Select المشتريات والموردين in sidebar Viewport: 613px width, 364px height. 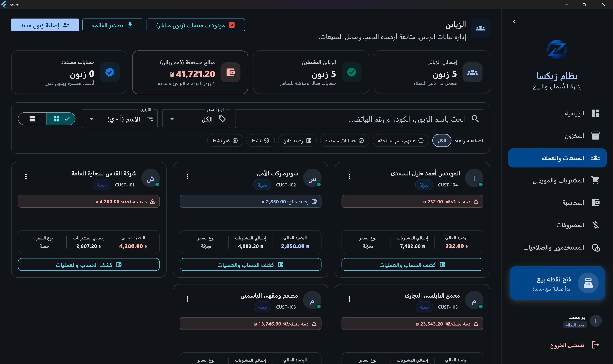[x=557, y=181]
